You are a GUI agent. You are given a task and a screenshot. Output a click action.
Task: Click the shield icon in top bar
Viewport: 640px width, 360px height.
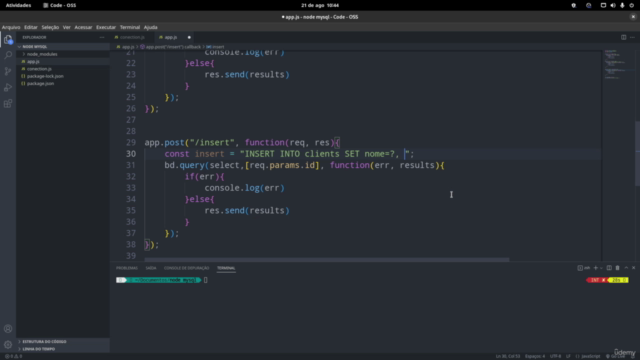point(573,5)
